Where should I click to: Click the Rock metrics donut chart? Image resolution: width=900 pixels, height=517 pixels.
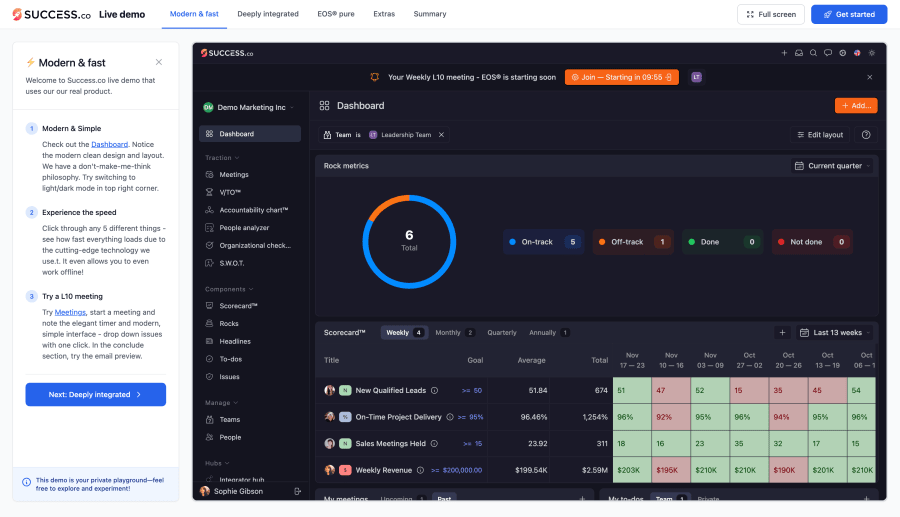409,242
